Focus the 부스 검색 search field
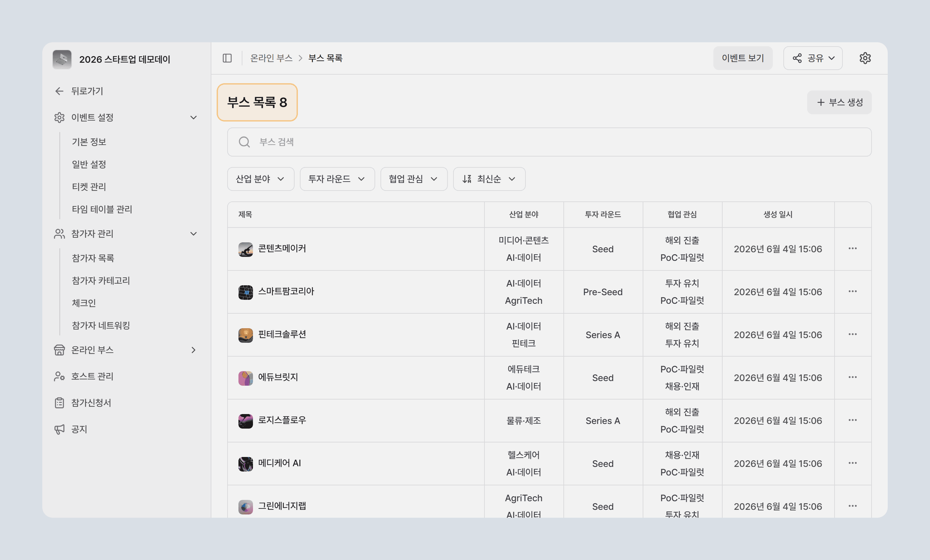Image resolution: width=930 pixels, height=560 pixels. [549, 142]
